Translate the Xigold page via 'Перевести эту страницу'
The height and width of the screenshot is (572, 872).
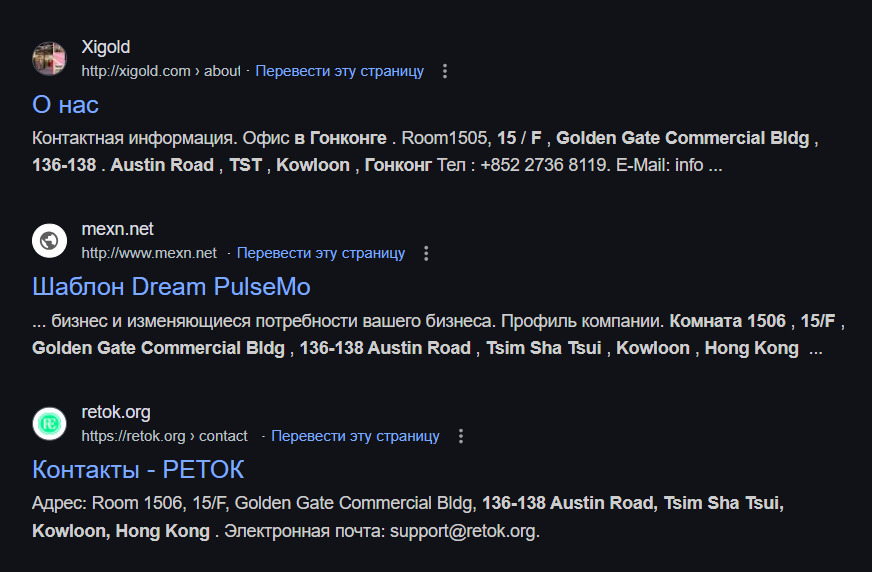click(339, 71)
